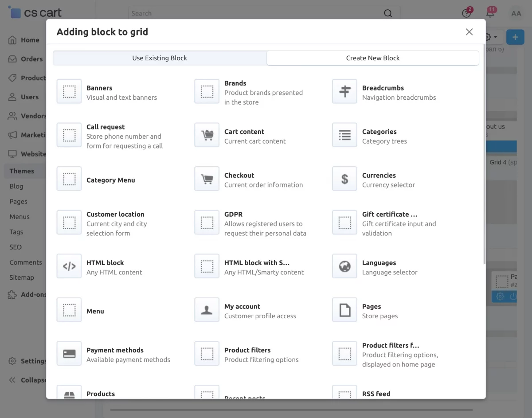Click the Cart content cart icon
This screenshot has height=418, width=532.
[207, 135]
